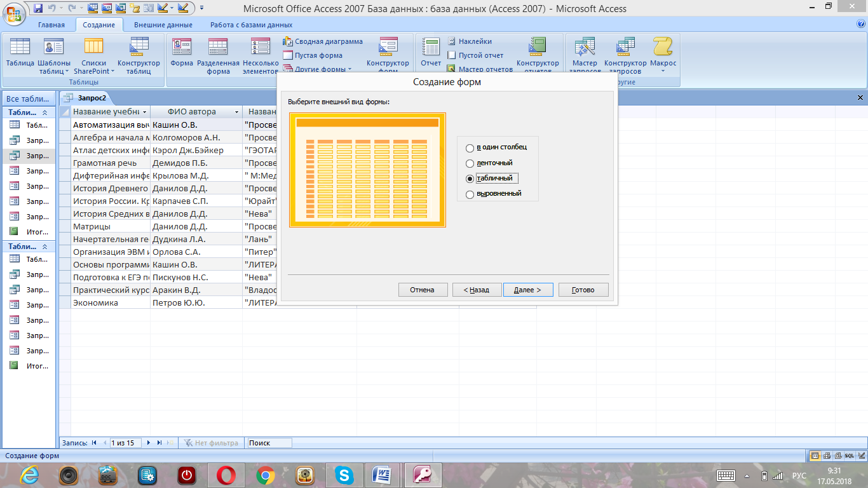
Task: Proceed with the "Далее >" button
Action: click(528, 290)
